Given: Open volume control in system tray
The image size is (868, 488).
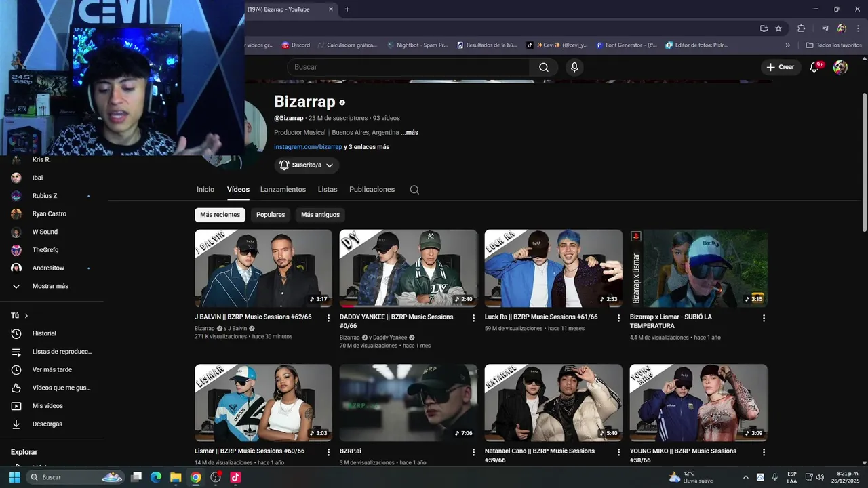Looking at the screenshot, I should click(820, 477).
